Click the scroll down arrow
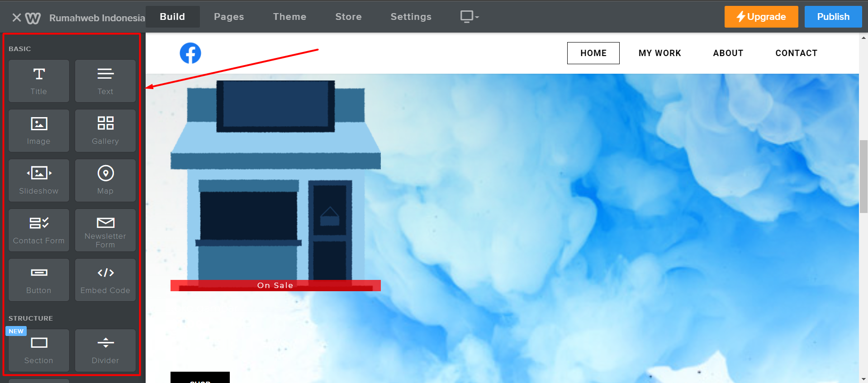The height and width of the screenshot is (383, 868). click(863, 379)
